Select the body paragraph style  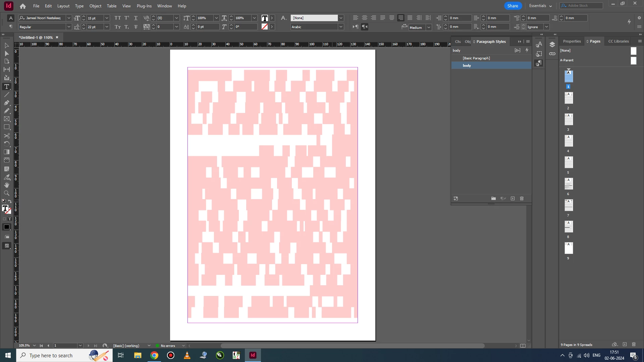467,66
